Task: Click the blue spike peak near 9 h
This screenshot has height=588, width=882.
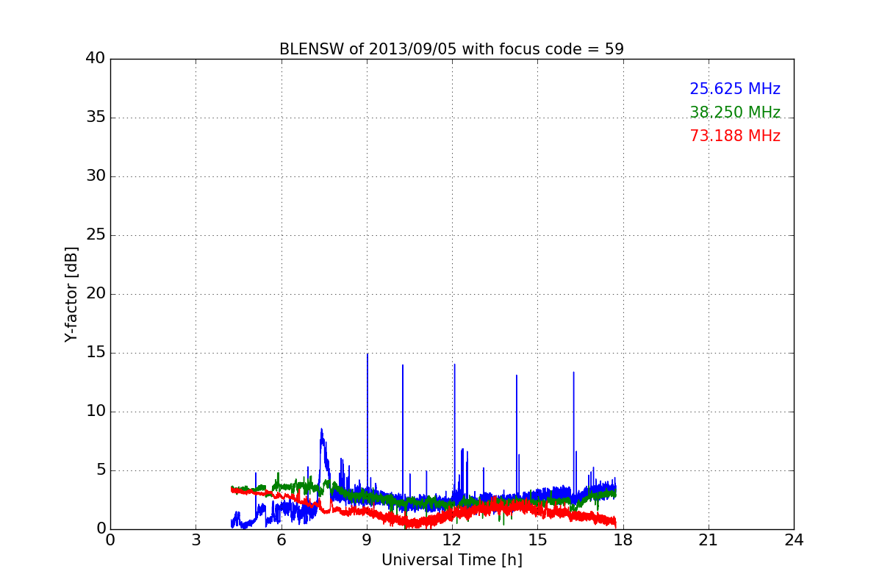Action: 367,354
